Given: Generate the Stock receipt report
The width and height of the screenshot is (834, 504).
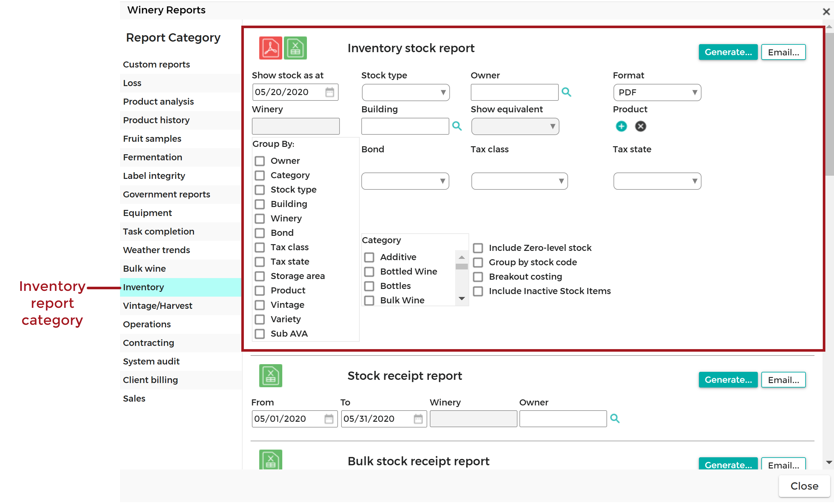Looking at the screenshot, I should [728, 380].
